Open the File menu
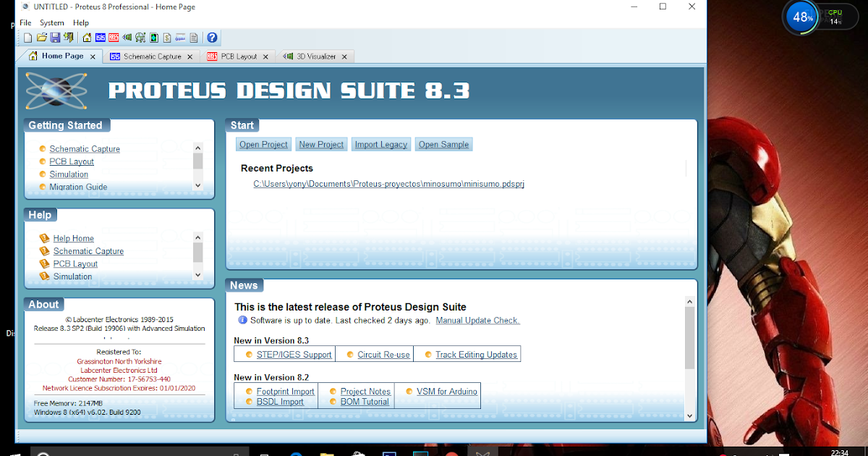This screenshot has height=456, width=868. pos(25,22)
